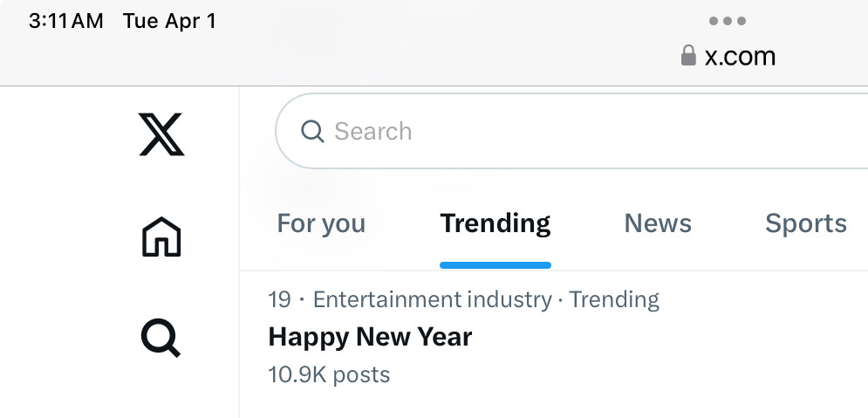This screenshot has width=868, height=418.
Task: Select the Trending tab
Action: pyautogui.click(x=495, y=223)
